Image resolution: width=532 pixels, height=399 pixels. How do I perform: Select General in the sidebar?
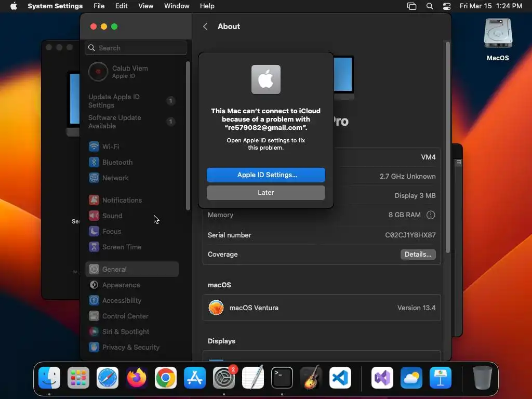click(x=131, y=270)
